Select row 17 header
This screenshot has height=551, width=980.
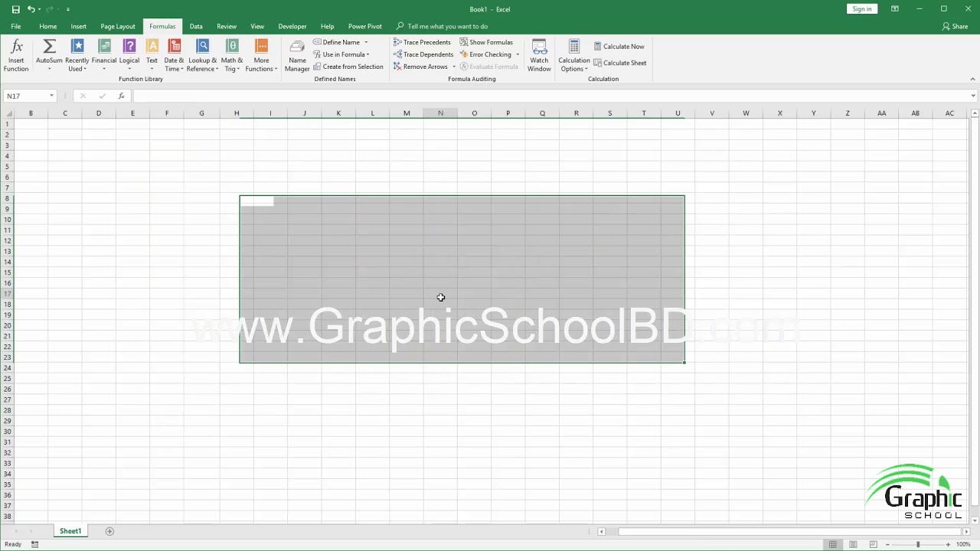8,294
